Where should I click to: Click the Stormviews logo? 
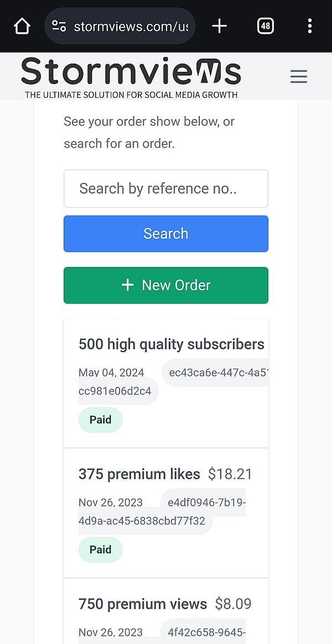pyautogui.click(x=131, y=76)
